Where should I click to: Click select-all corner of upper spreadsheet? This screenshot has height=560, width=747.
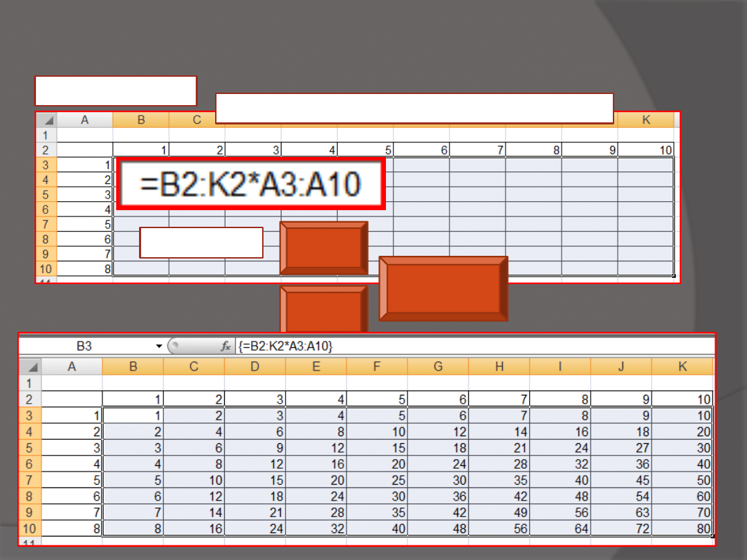46,120
